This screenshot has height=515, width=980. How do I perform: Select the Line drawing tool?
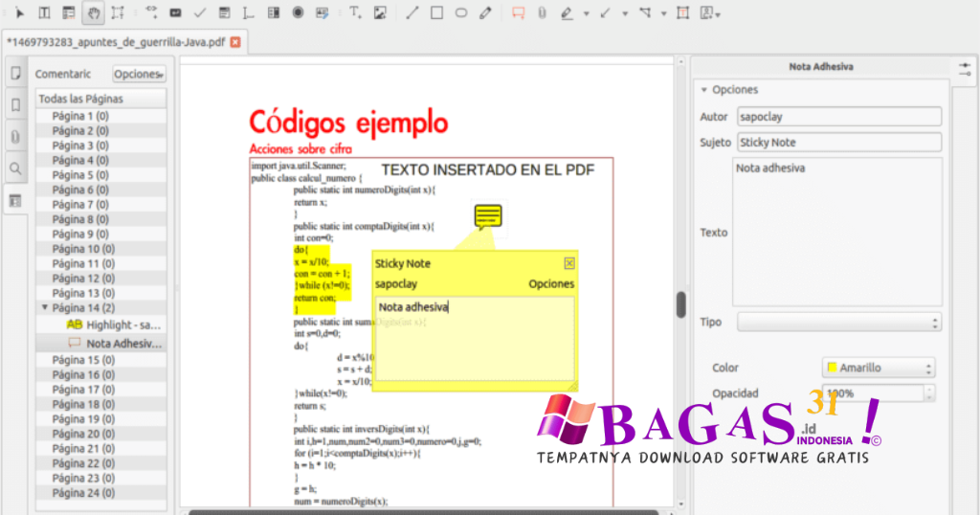412,12
